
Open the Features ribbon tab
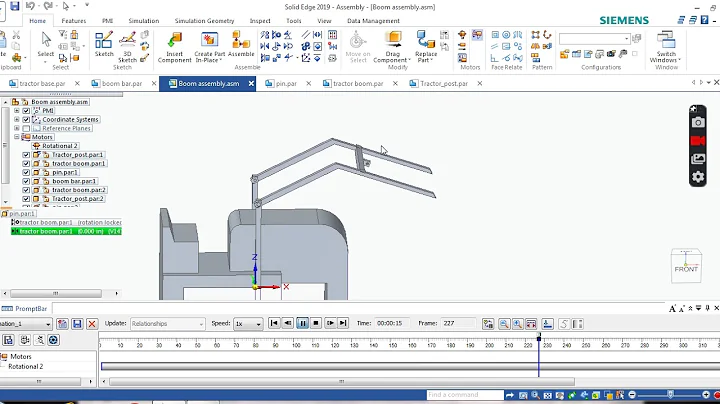point(73,21)
